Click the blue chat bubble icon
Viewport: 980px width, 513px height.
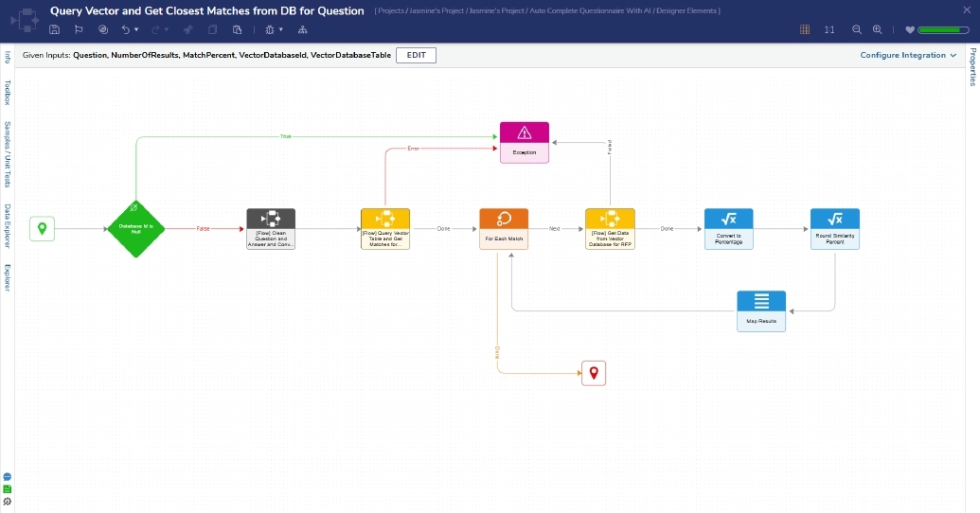tap(8, 477)
